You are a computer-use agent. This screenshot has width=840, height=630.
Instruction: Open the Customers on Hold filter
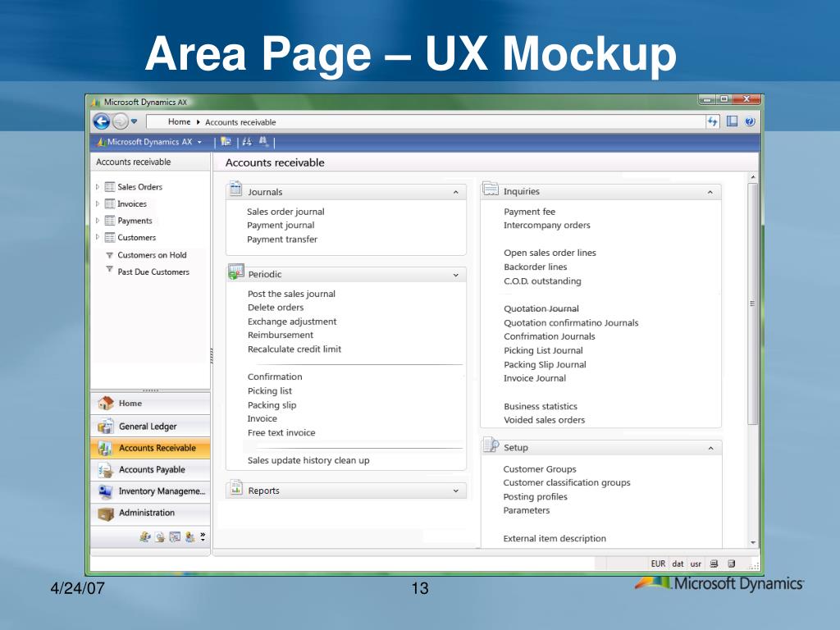pos(152,255)
